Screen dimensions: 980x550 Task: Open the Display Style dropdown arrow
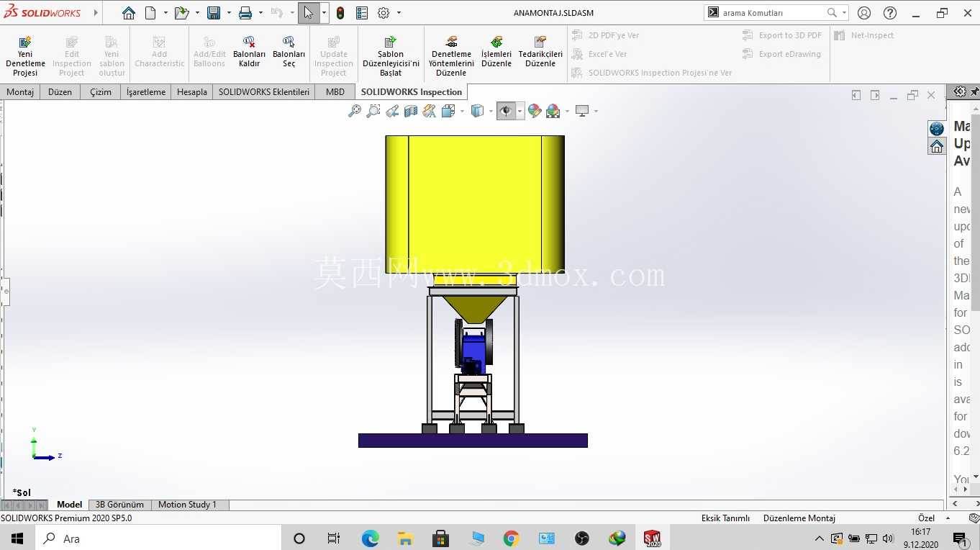click(491, 111)
